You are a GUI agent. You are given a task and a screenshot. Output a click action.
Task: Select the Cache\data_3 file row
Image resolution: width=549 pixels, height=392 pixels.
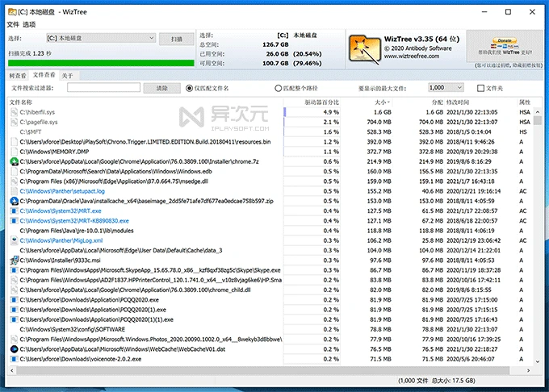click(270, 250)
